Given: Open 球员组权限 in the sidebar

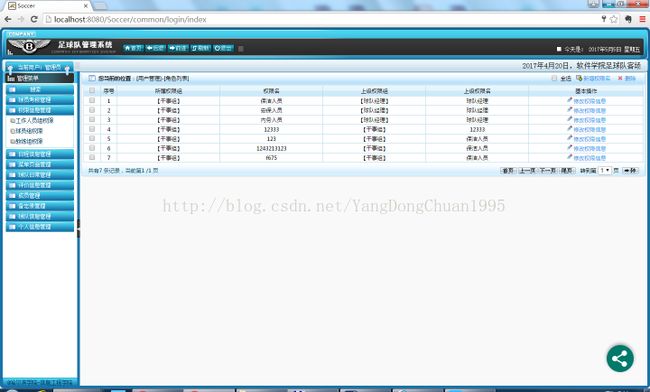Looking at the screenshot, I should [29, 131].
